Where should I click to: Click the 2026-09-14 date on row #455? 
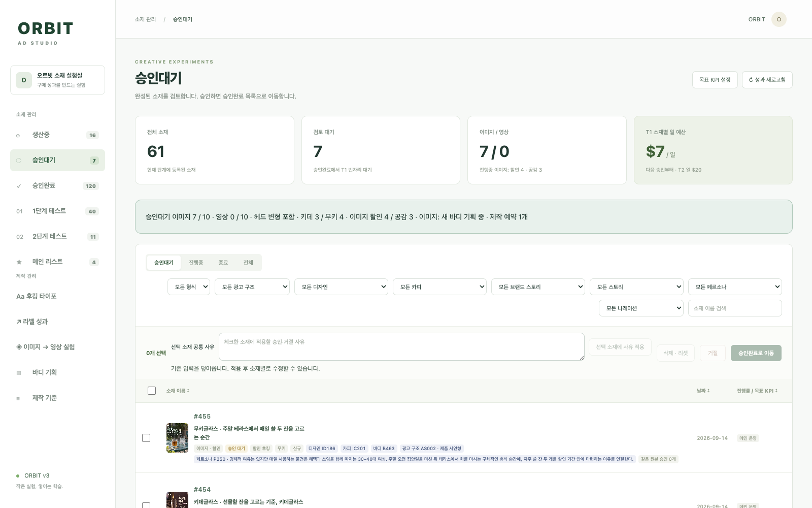[x=712, y=438]
